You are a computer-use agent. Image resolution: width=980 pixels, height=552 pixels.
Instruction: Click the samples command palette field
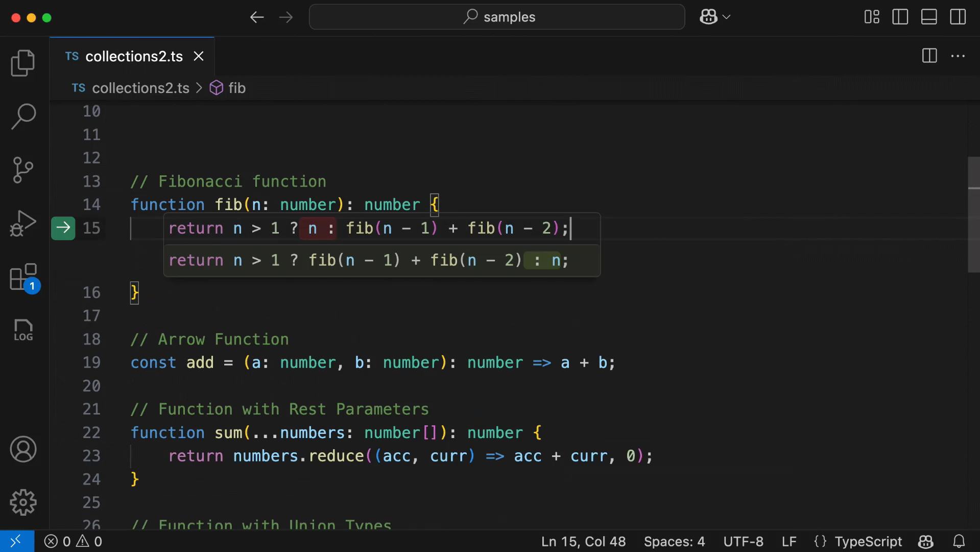(x=496, y=17)
